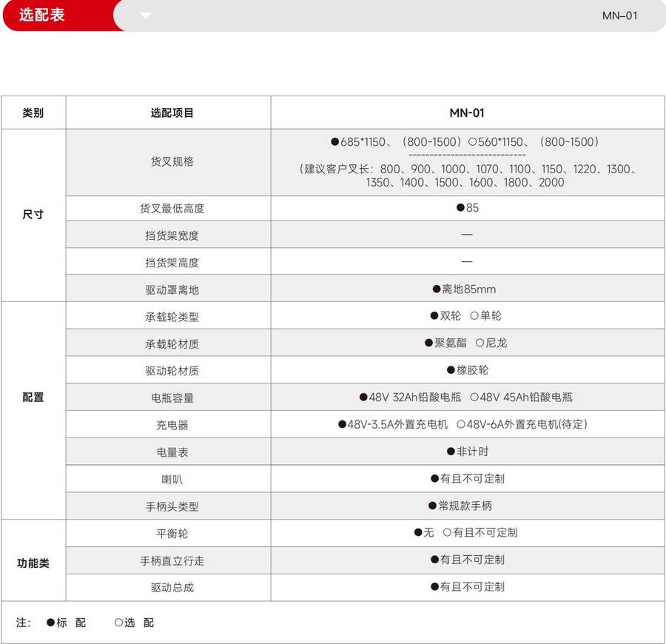Click the MN-01 label in the top-right header
The height and width of the screenshot is (644, 666).
(619, 16)
